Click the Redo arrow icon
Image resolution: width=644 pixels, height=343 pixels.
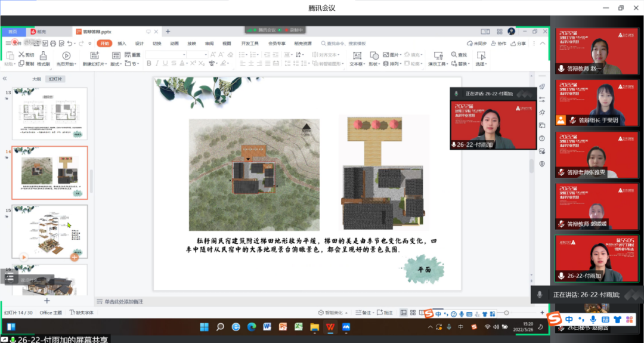point(81,44)
